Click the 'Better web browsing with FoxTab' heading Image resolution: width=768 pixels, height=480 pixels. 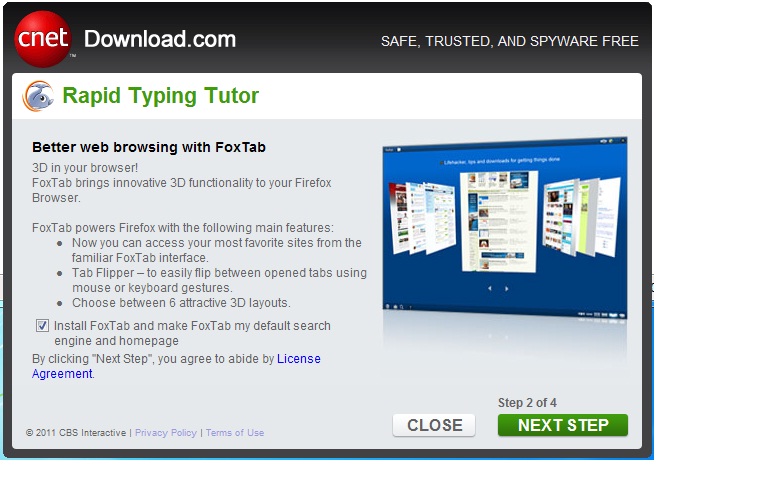click(x=149, y=147)
